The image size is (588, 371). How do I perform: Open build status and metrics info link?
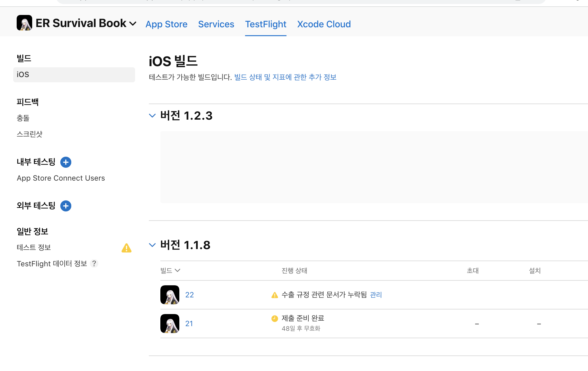coord(285,77)
